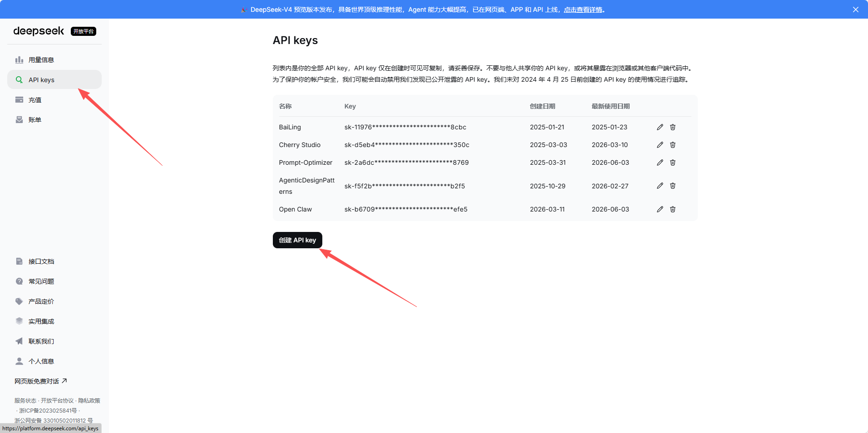Open 产品定价 pricing page
This screenshot has width=868, height=433.
[54, 301]
